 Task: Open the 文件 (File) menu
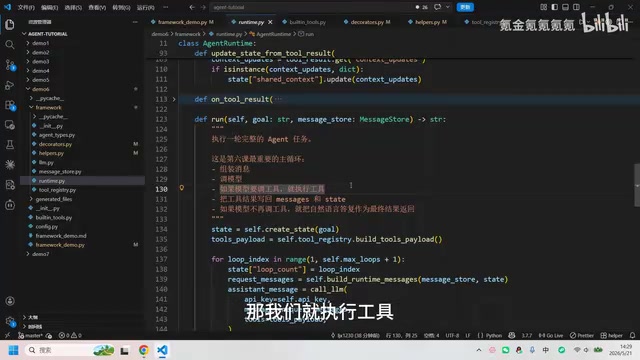pos(26,7)
